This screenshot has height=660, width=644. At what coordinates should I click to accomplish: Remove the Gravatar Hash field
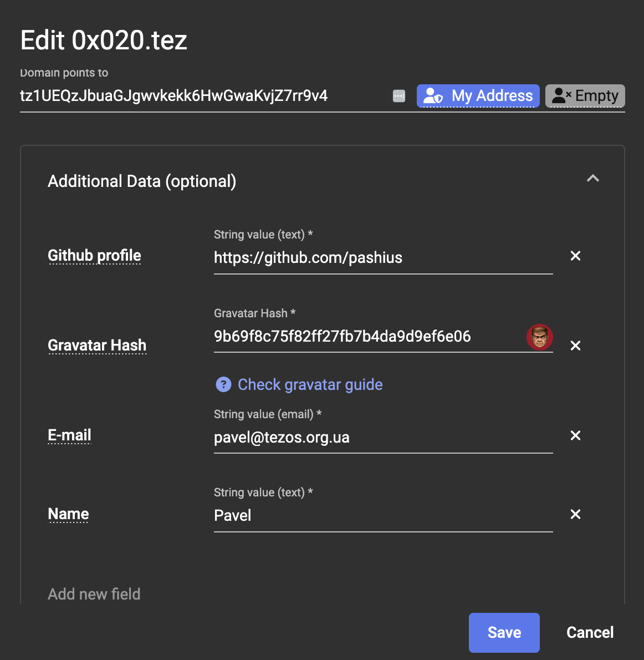pyautogui.click(x=575, y=346)
